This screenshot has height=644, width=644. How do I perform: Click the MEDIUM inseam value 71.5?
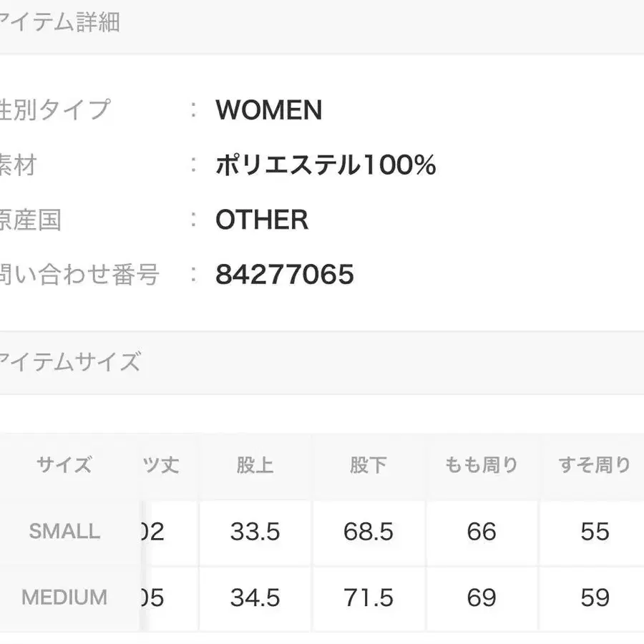pyautogui.click(x=369, y=597)
